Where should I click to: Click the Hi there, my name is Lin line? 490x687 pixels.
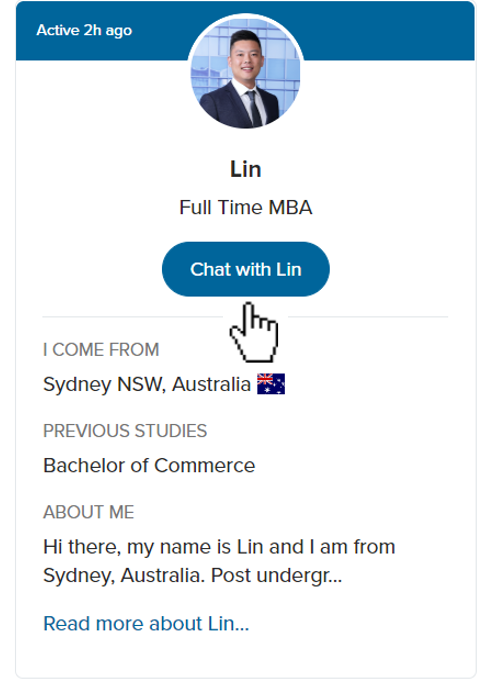pyautogui.click(x=219, y=547)
